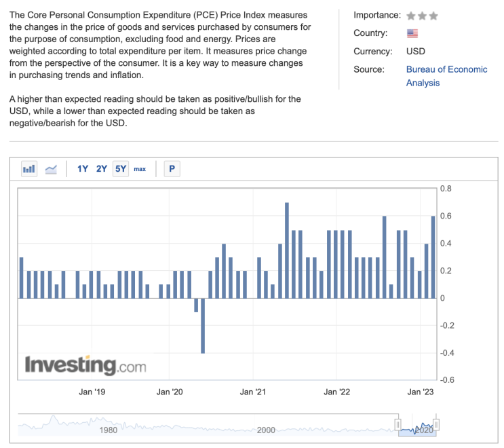Click left handle of range navigator
The width and height of the screenshot is (504, 448).
[398, 425]
